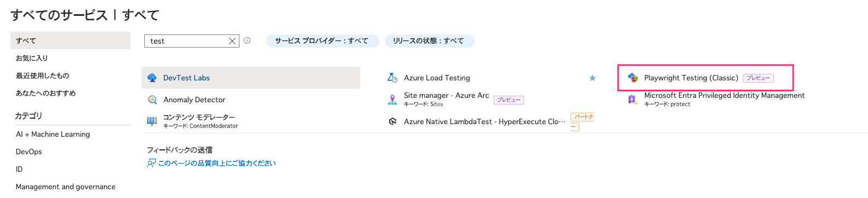Click the Site manager Azure Arc icon

(x=392, y=100)
